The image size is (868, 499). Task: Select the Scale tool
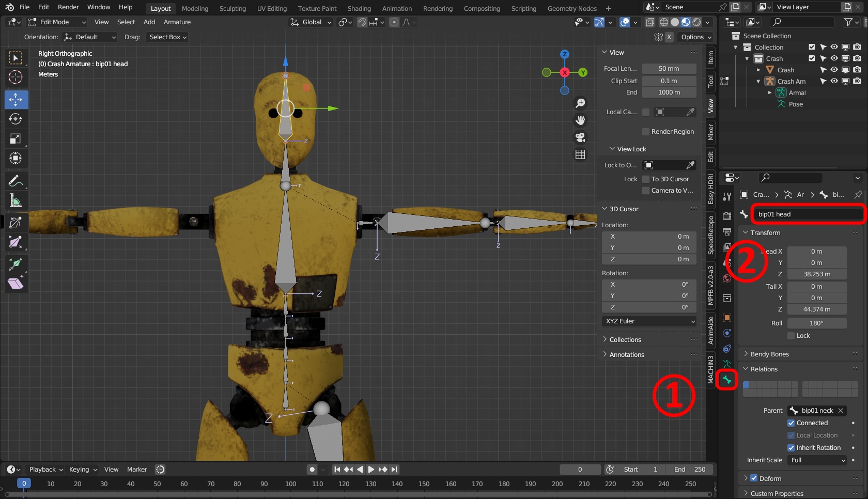click(x=16, y=138)
